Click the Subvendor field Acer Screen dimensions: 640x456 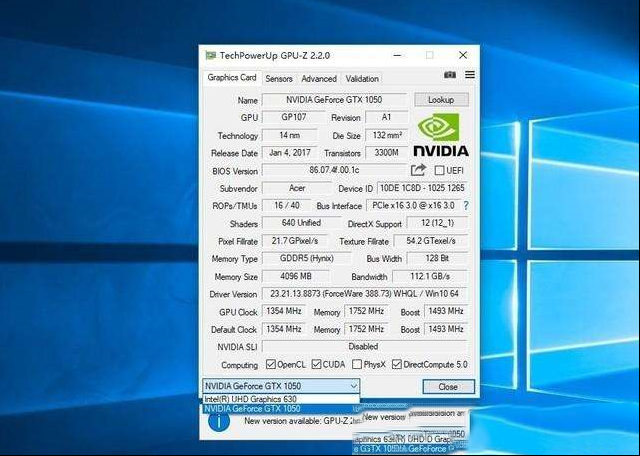(x=297, y=188)
